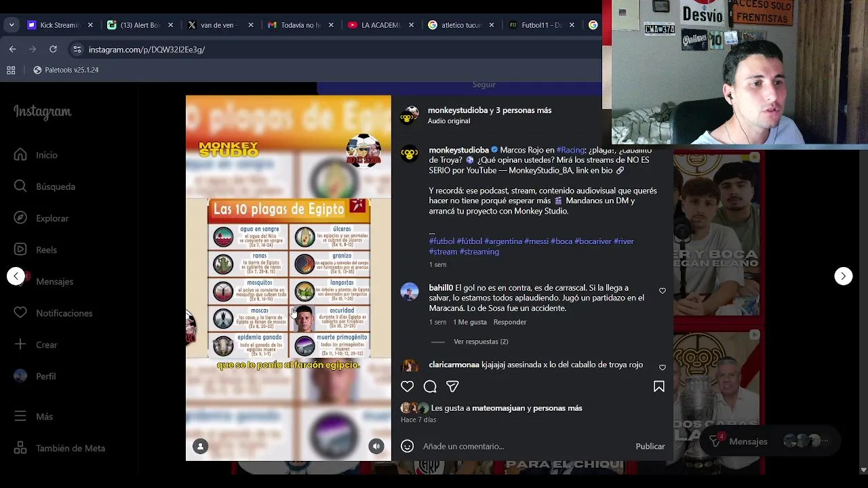The height and width of the screenshot is (488, 868).
Task: Click the address bar URL
Action: coord(146,49)
